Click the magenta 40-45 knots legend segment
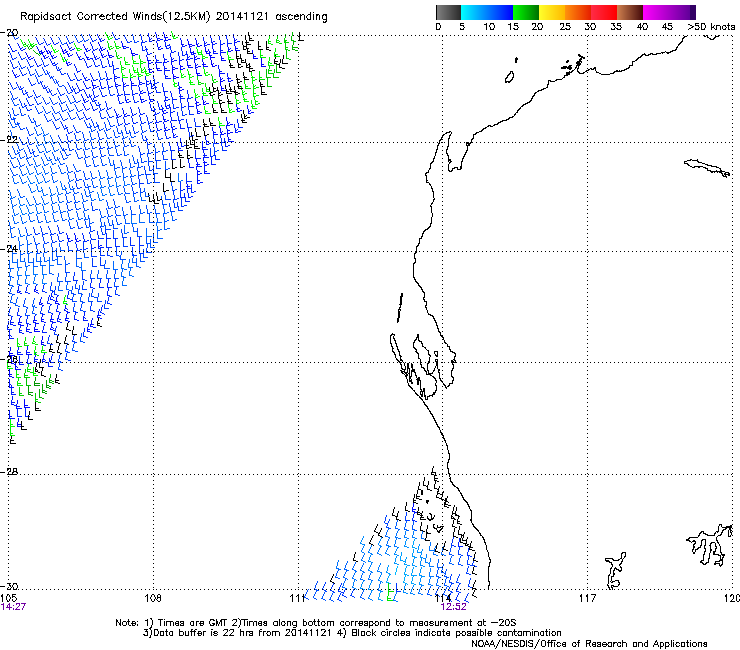This screenshot has width=740, height=650. (x=656, y=12)
